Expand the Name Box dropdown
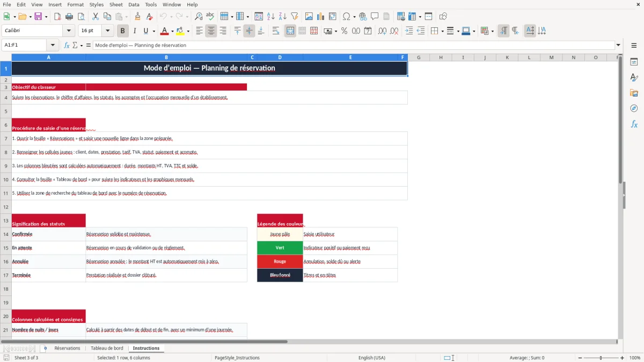 pyautogui.click(x=53, y=45)
